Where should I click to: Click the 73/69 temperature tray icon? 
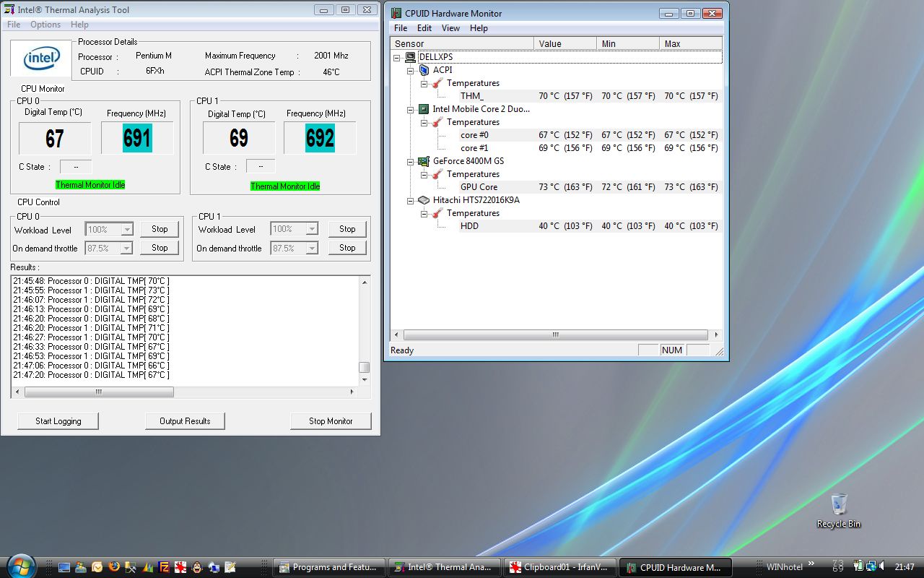click(838, 566)
